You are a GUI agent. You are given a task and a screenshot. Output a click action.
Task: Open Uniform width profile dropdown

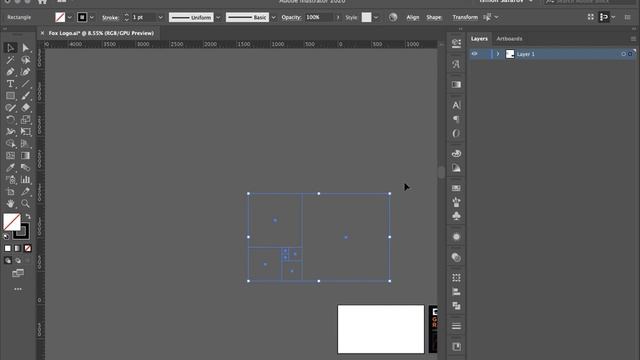tap(218, 18)
